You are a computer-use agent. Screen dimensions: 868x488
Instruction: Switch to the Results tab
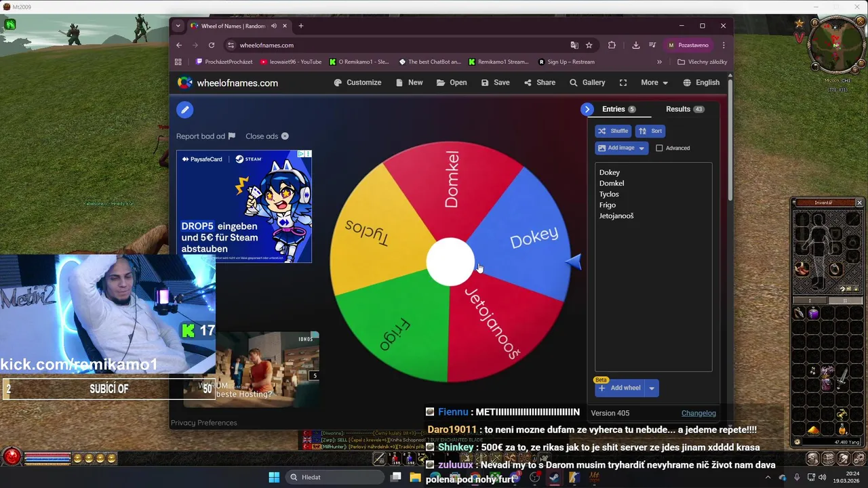coord(685,109)
